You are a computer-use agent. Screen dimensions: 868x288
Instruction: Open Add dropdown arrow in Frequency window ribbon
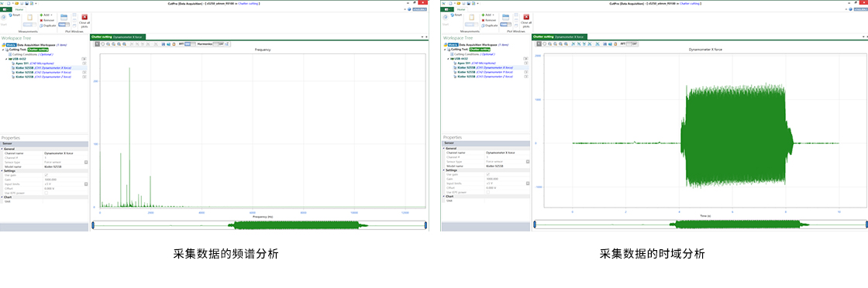coord(51,15)
